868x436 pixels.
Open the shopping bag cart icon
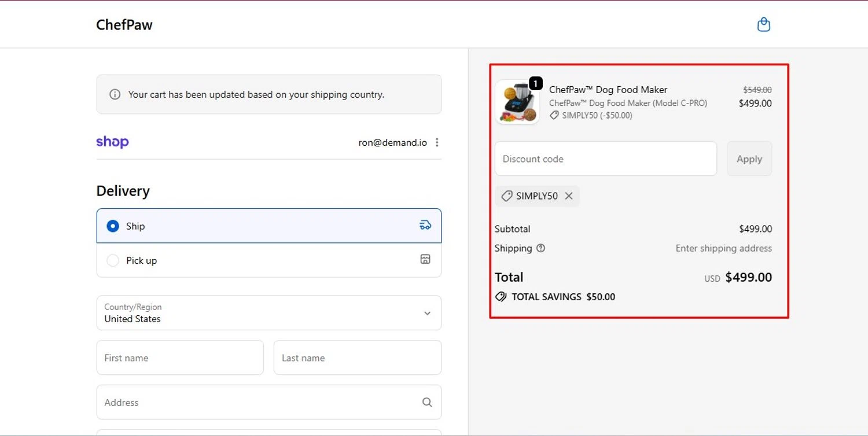[x=764, y=25]
